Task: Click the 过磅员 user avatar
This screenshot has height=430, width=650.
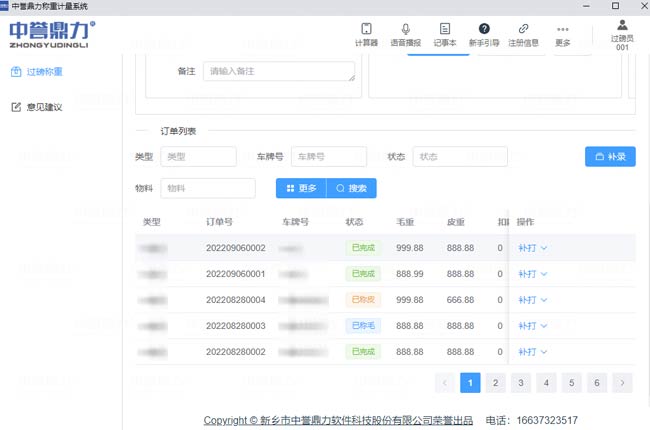Action: pos(622,26)
